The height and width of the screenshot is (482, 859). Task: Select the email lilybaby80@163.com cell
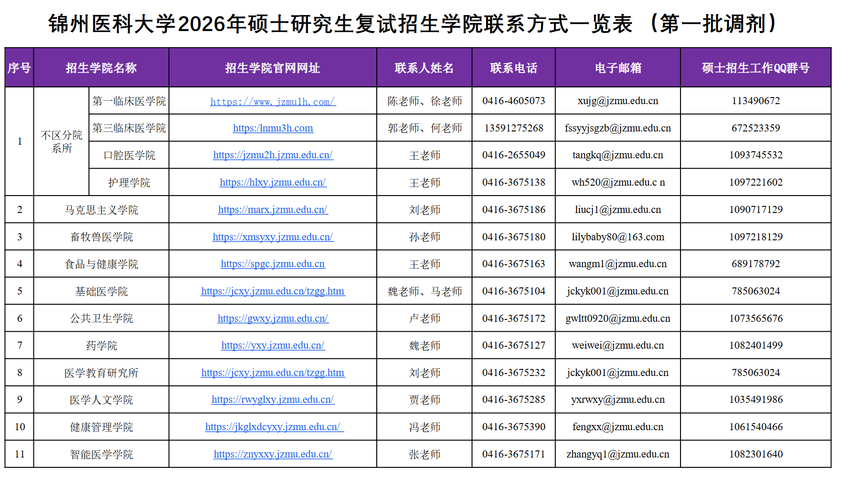tap(617, 237)
